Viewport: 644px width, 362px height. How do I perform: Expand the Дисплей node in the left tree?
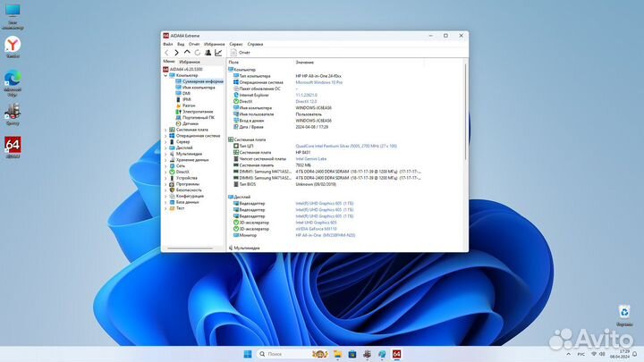[165, 147]
